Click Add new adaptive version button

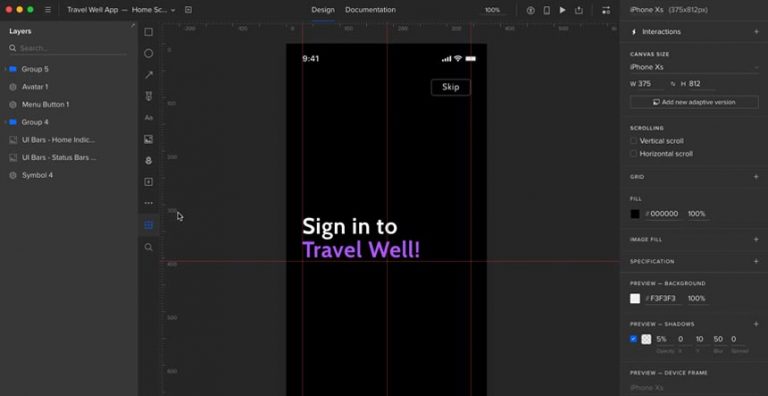coord(694,102)
